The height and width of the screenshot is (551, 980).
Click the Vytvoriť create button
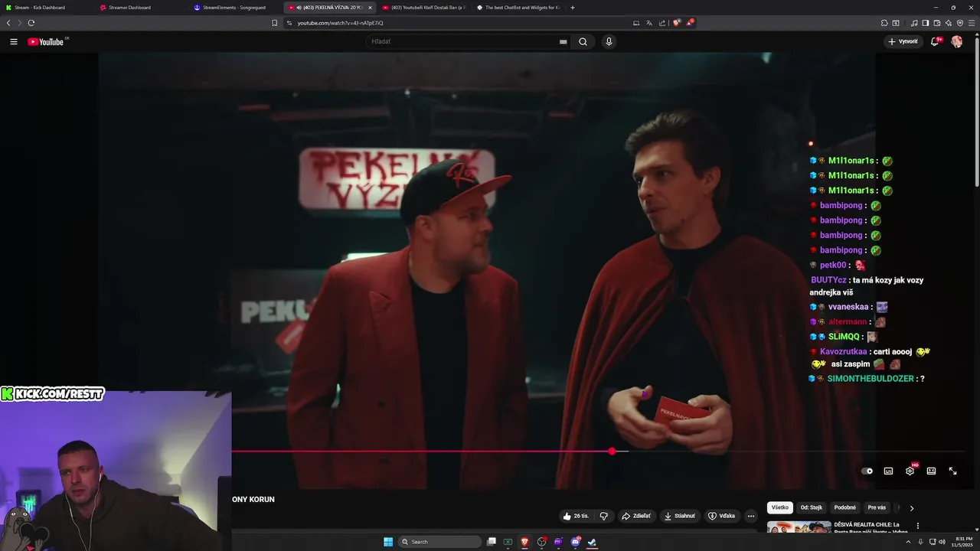[903, 41]
